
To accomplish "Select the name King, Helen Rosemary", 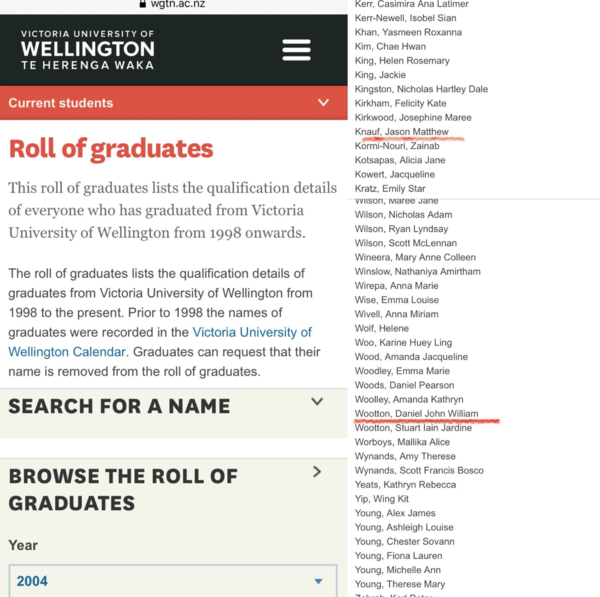I will (402, 60).
